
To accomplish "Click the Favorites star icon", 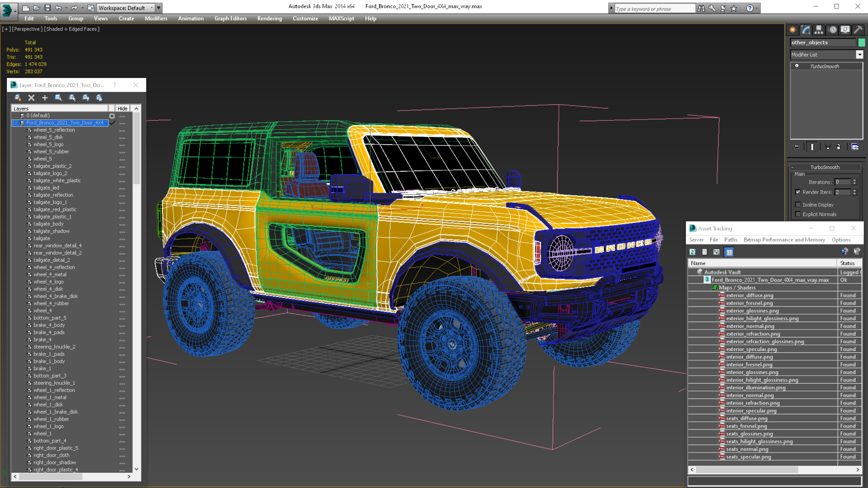I will click(734, 8).
